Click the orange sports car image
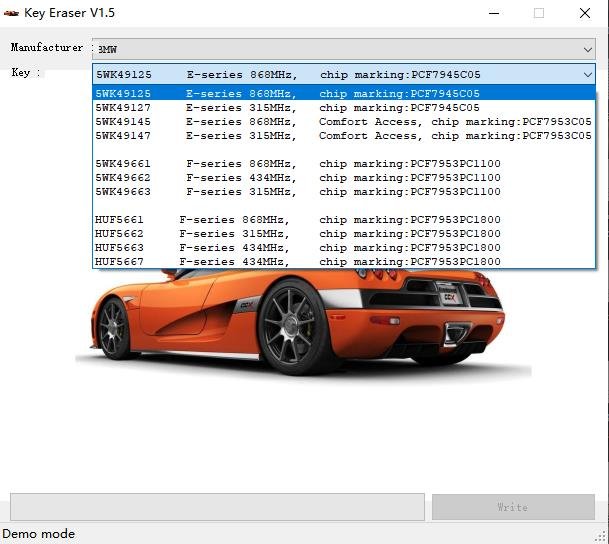 pos(300,320)
